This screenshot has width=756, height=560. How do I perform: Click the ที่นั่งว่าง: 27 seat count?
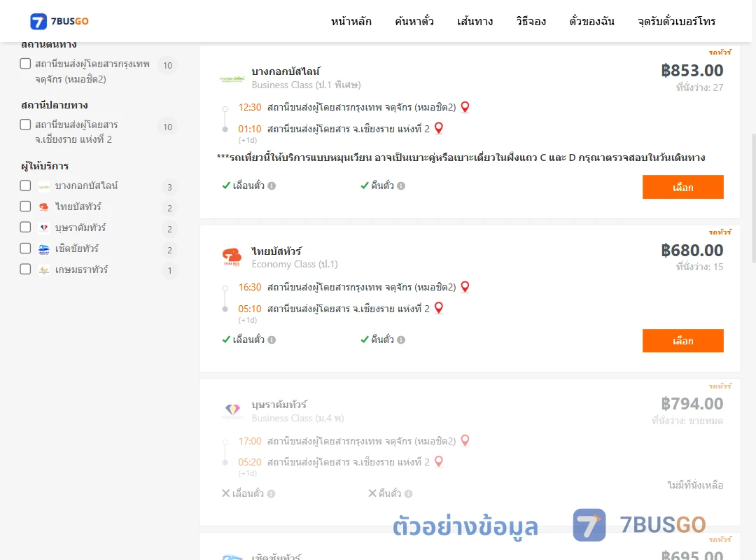coord(699,87)
